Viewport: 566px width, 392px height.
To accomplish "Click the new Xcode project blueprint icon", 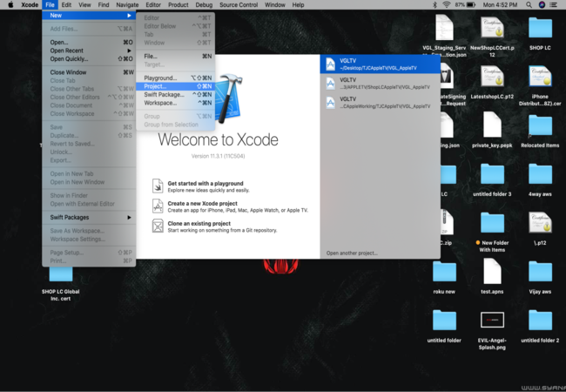I will pos(158,206).
